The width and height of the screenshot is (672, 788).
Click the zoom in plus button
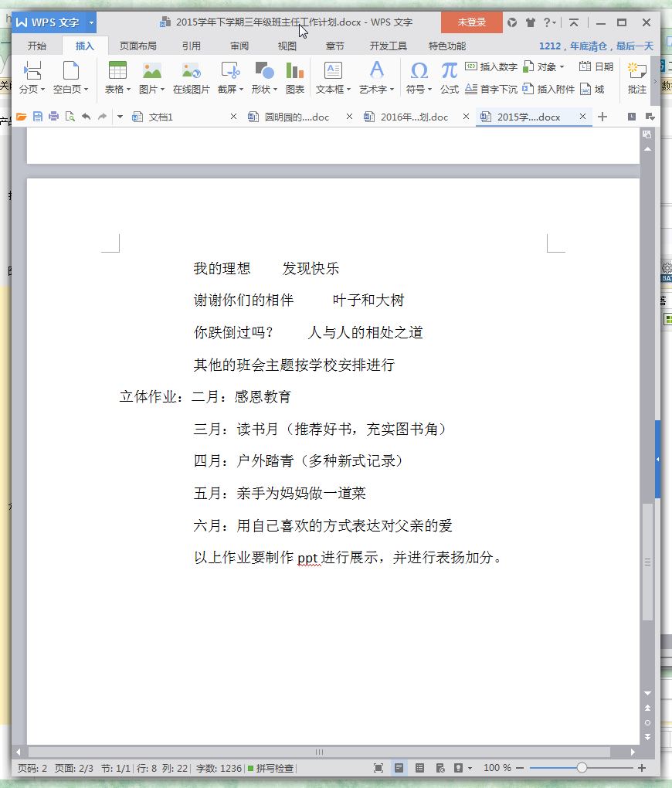coord(641,768)
